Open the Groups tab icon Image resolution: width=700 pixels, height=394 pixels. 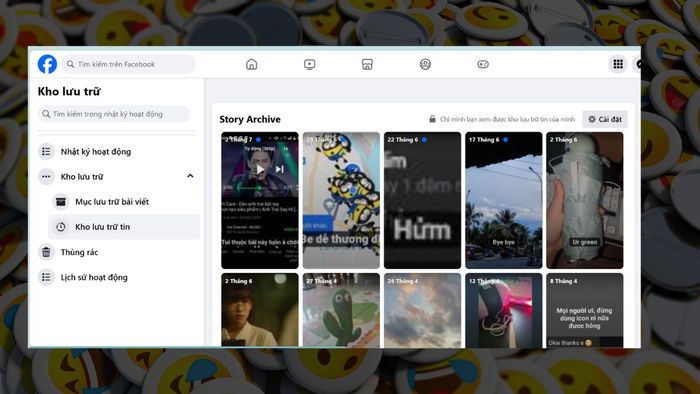(425, 64)
